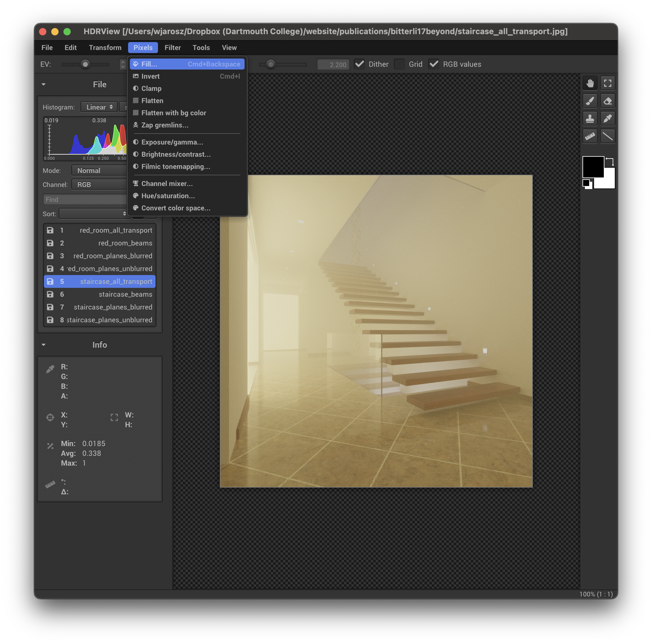This screenshot has height=644, width=652.
Task: Choose Invert from Pixels menu
Action: pos(151,76)
